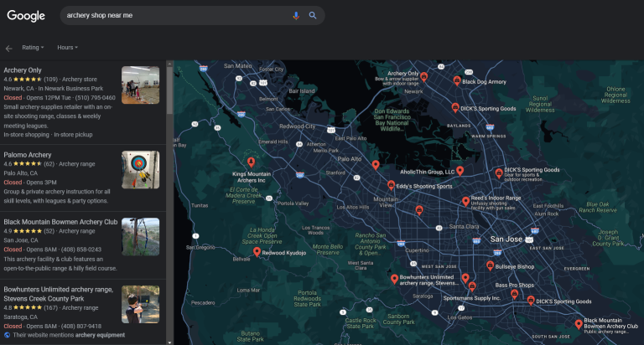Screen dimensions: 644x345
Task: Click 'In-store shopping · In-store pickup' text
Action: tap(48, 135)
